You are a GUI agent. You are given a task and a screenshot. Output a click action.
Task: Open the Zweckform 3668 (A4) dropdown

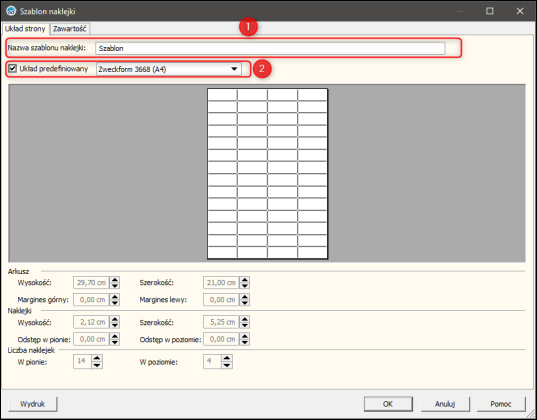point(169,69)
